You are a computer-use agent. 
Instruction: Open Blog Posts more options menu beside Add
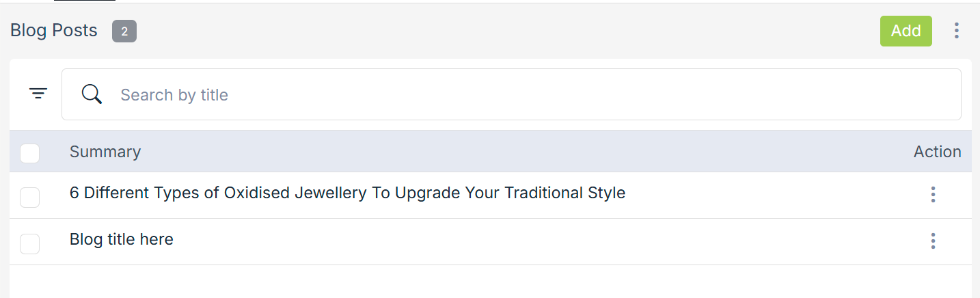pyautogui.click(x=956, y=31)
